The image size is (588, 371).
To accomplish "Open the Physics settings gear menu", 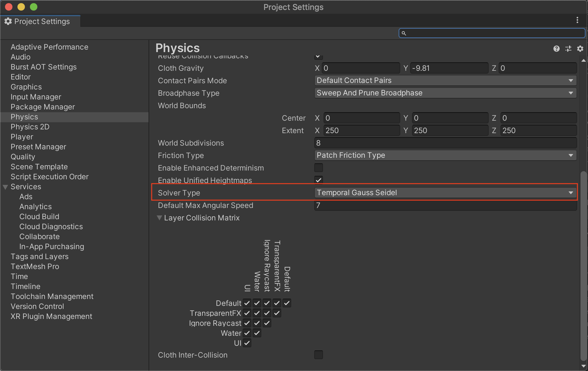I will coord(580,49).
